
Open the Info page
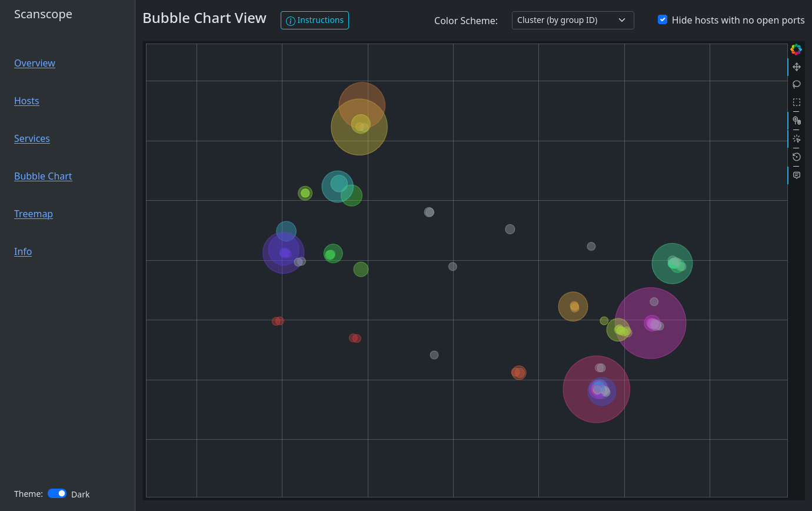point(23,251)
